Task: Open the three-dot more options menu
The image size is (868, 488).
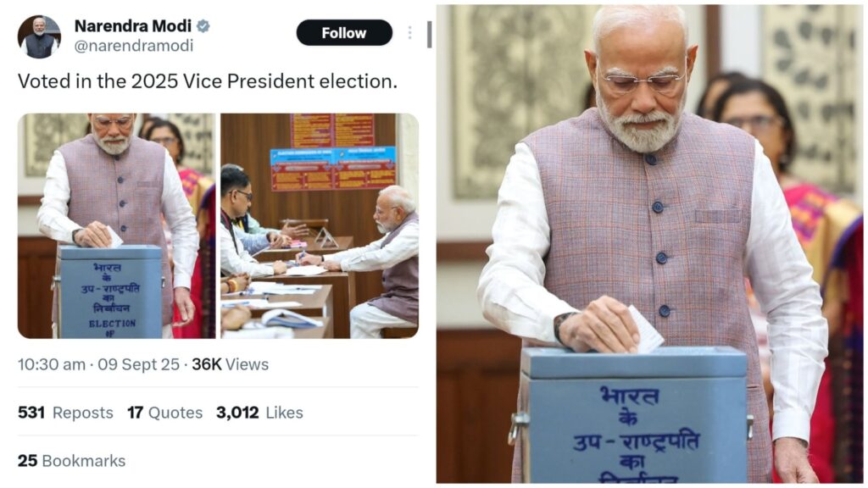Action: click(x=409, y=32)
